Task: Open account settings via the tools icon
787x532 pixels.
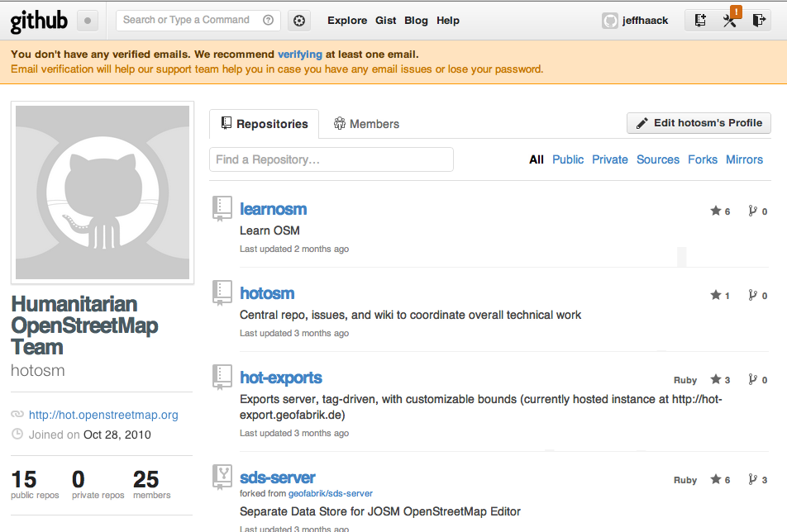Action: (730, 20)
